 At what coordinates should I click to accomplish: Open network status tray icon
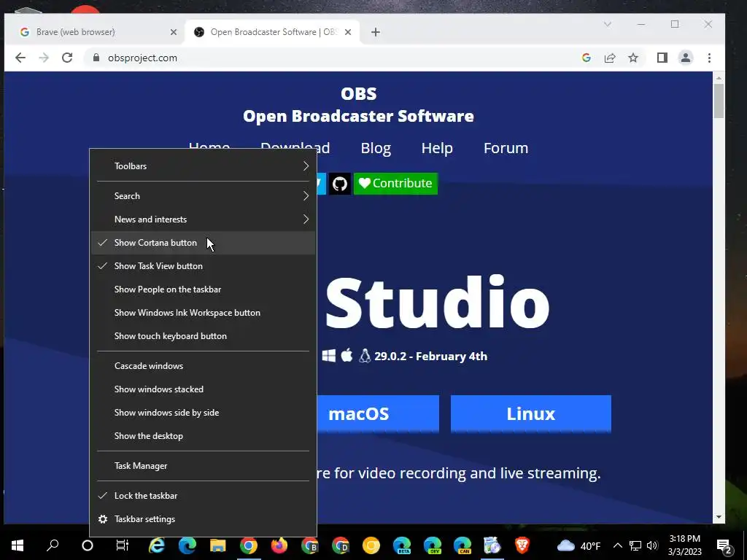pos(635,545)
